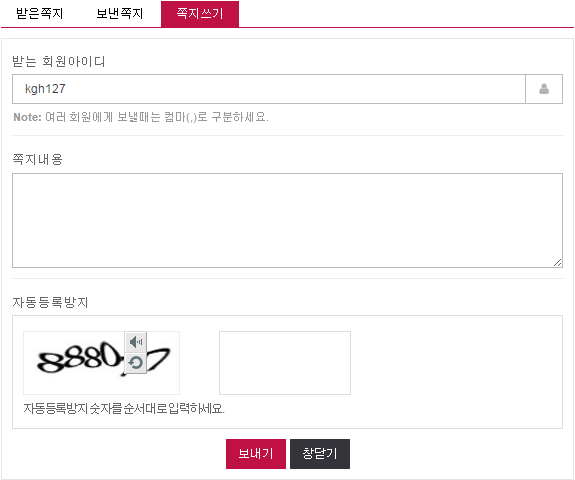
Task: Play captcha audio with speaker icon
Action: (x=136, y=342)
